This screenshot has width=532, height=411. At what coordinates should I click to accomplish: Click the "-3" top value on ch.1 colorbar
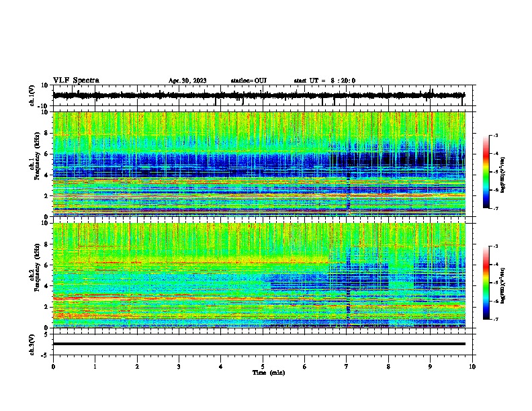click(495, 135)
